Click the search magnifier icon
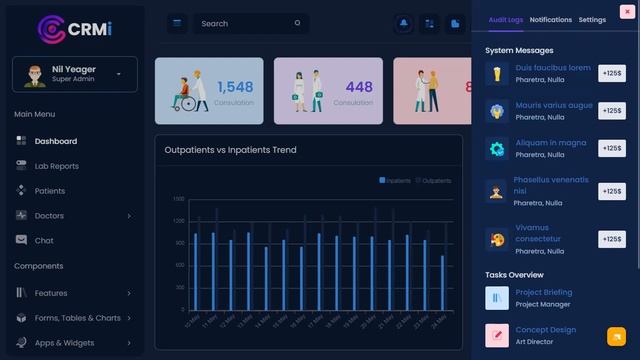Image resolution: width=640 pixels, height=360 pixels. tap(298, 23)
